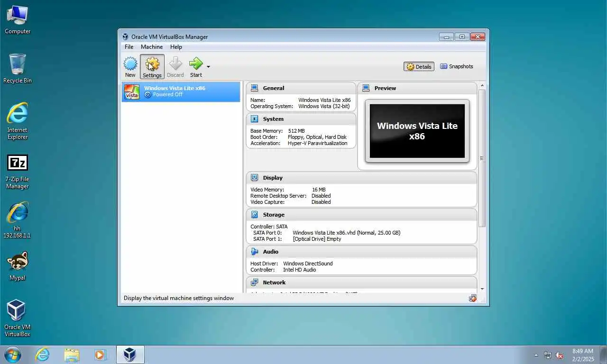The height and width of the screenshot is (364, 607).
Task: Click the Windows DirectSound host driver value
Action: tap(308, 264)
